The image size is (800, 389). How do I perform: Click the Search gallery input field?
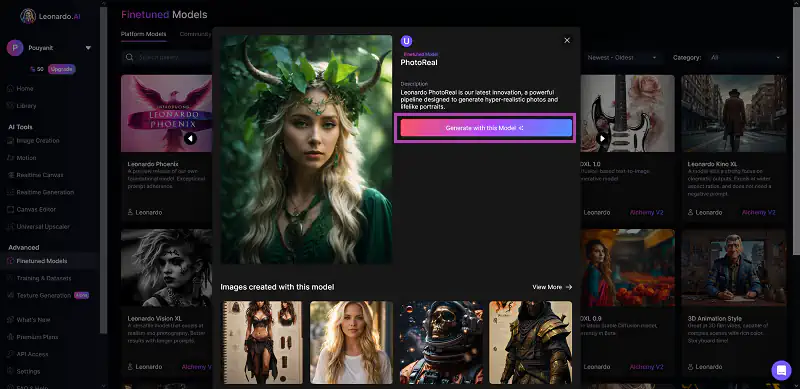pos(168,58)
